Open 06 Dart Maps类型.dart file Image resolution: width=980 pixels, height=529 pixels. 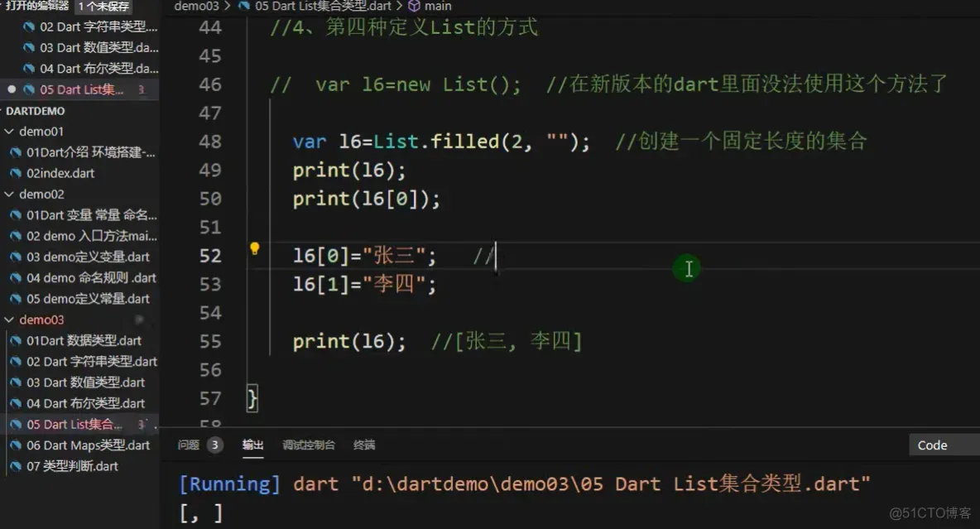(x=80, y=445)
